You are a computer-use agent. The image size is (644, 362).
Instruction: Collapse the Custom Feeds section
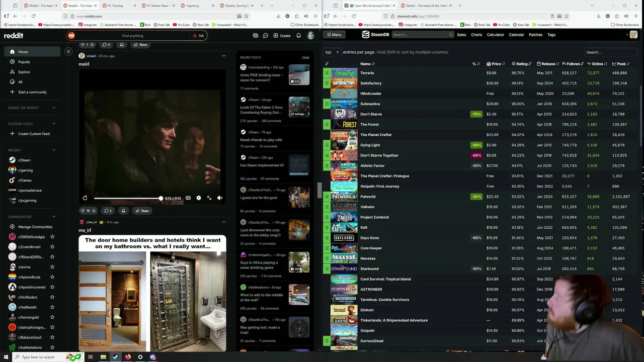54,124
